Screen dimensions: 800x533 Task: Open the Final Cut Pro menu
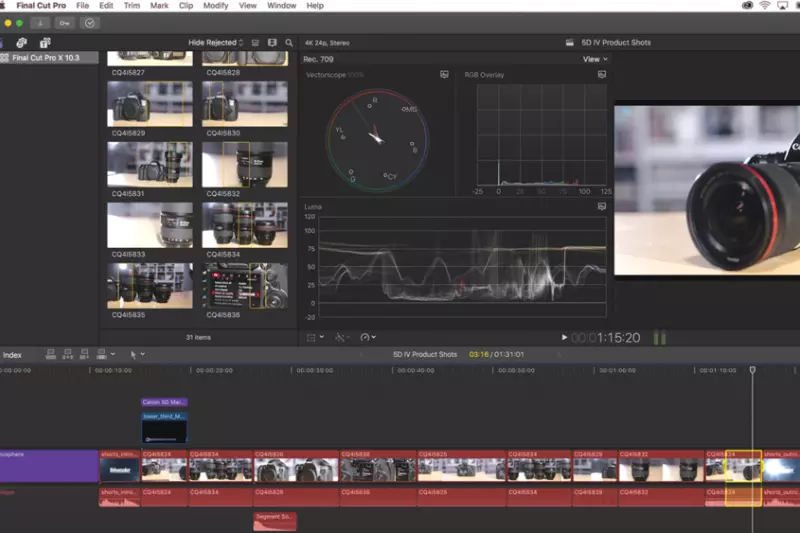click(41, 6)
